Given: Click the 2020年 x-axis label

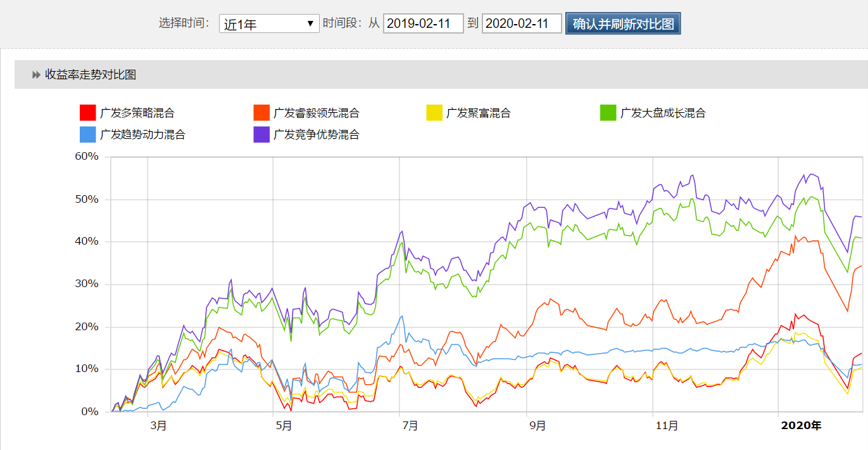Looking at the screenshot, I should tap(801, 426).
